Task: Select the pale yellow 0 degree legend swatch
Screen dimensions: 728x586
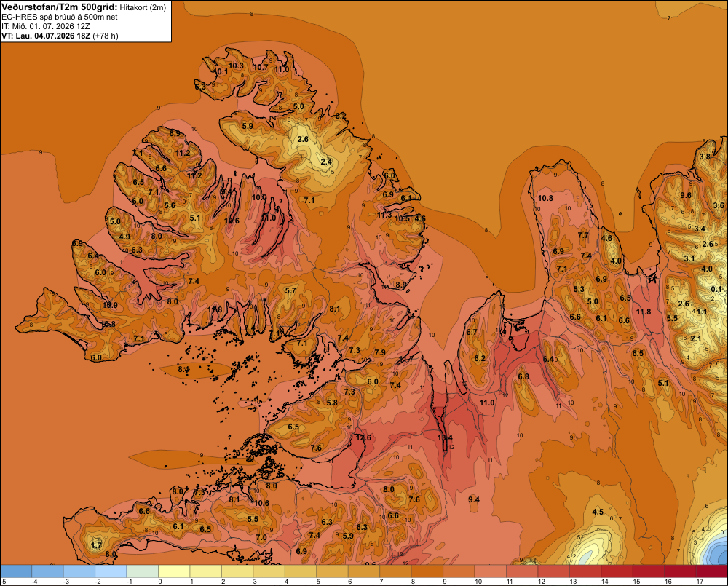Action: pyautogui.click(x=174, y=571)
